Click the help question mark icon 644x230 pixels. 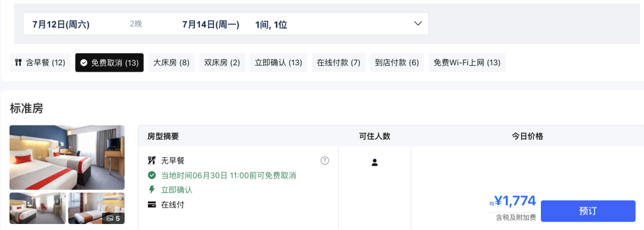click(324, 161)
